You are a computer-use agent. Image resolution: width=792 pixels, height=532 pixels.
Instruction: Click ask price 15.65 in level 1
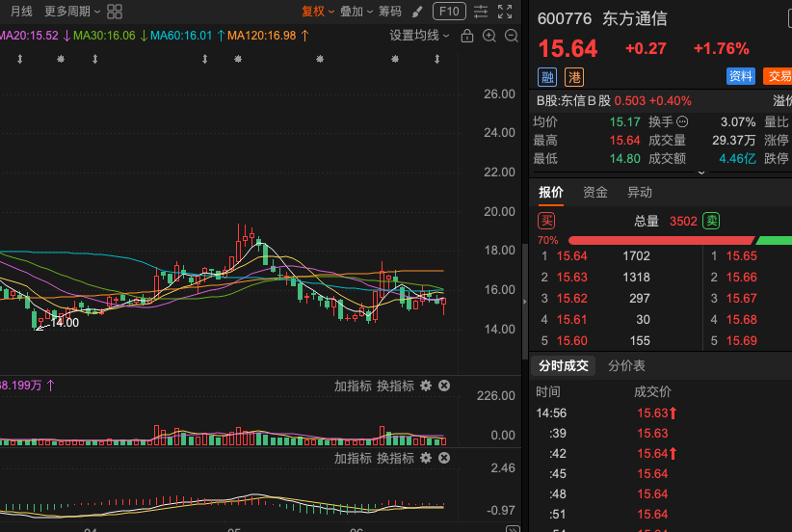click(742, 256)
